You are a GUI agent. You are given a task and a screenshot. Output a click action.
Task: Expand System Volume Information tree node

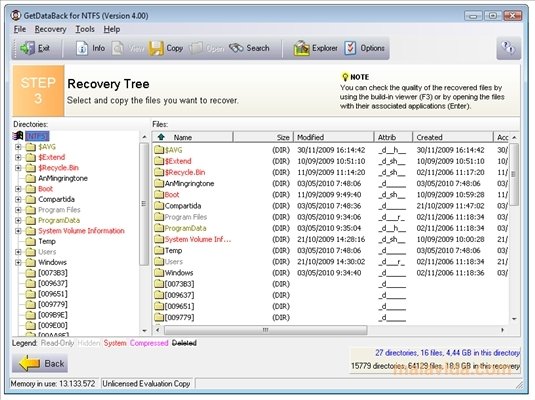click(x=18, y=231)
